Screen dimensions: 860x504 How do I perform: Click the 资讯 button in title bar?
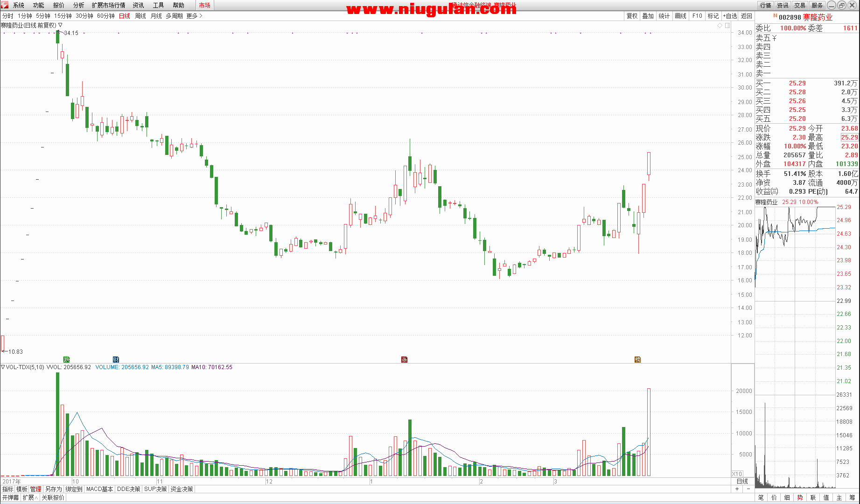click(783, 5)
